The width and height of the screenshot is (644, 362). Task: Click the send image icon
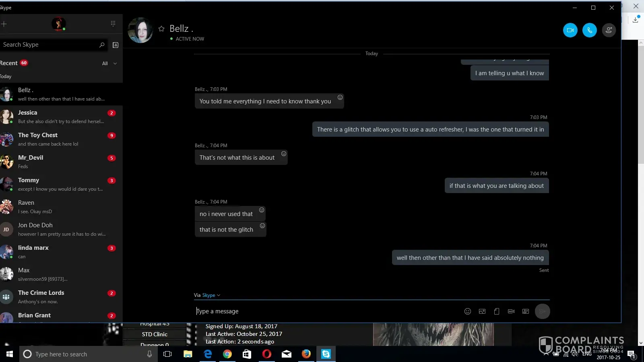482,311
